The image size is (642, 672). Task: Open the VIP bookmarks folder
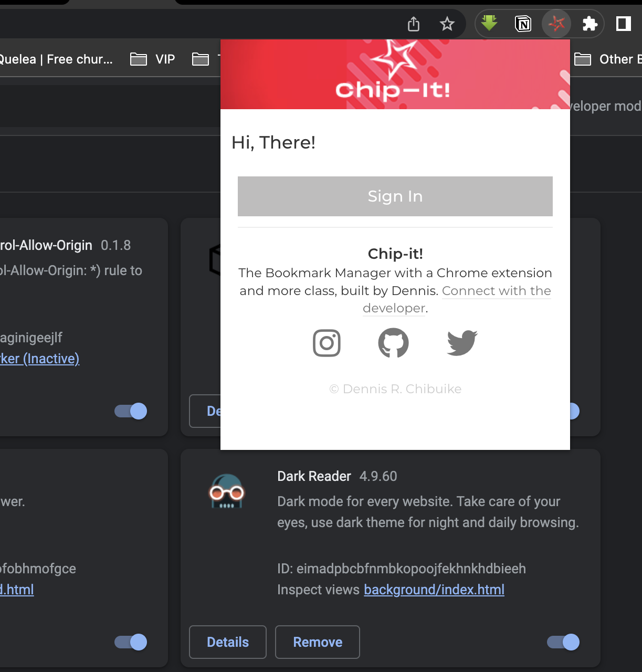pos(152,59)
